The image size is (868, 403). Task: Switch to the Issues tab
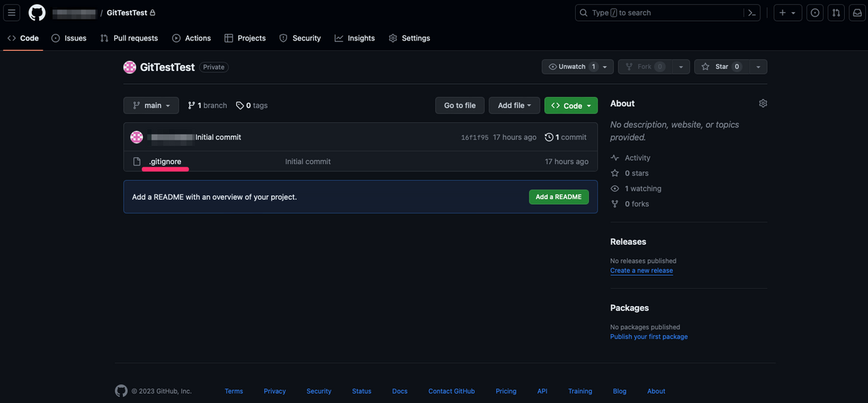click(69, 38)
